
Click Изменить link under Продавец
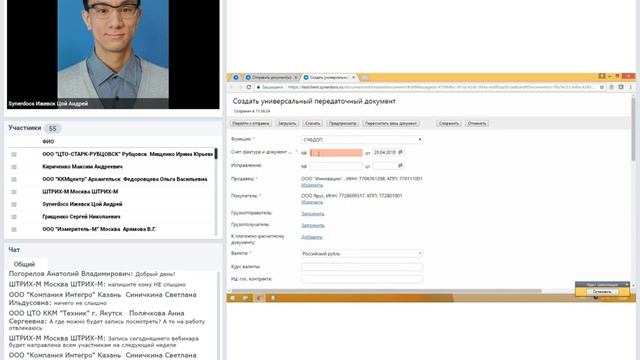[312, 185]
